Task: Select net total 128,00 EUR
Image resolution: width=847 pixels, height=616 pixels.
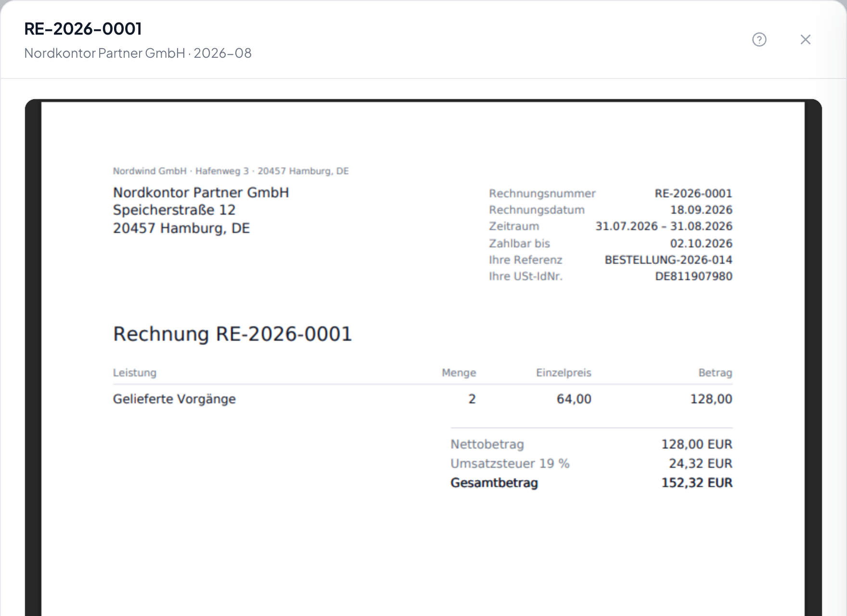Action: pos(697,444)
